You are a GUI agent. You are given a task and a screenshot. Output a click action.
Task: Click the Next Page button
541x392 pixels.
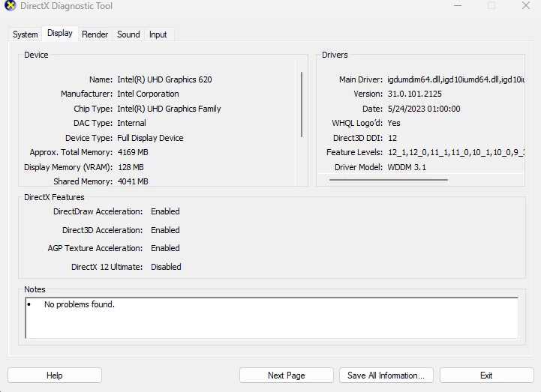(x=287, y=375)
